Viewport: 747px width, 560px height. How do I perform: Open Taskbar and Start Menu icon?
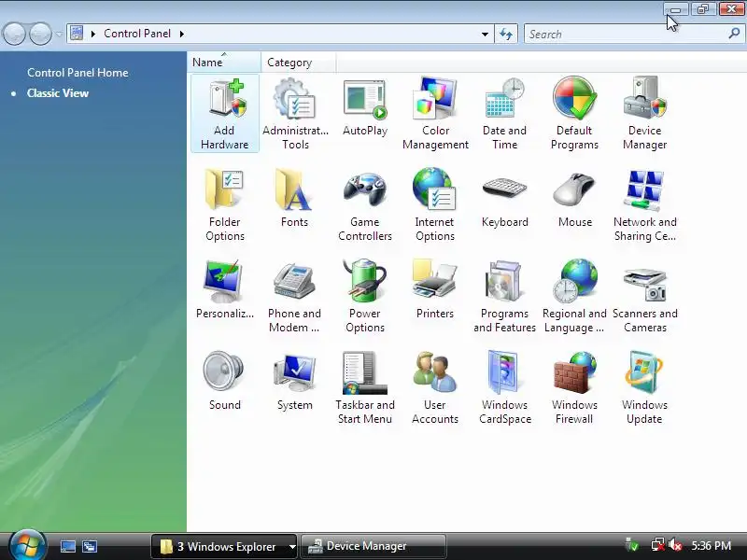[365, 388]
